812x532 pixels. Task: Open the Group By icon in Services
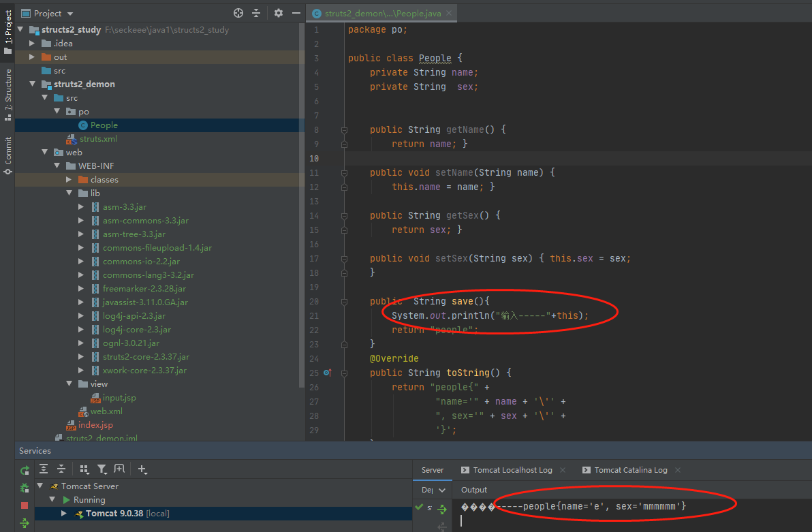[x=84, y=469]
